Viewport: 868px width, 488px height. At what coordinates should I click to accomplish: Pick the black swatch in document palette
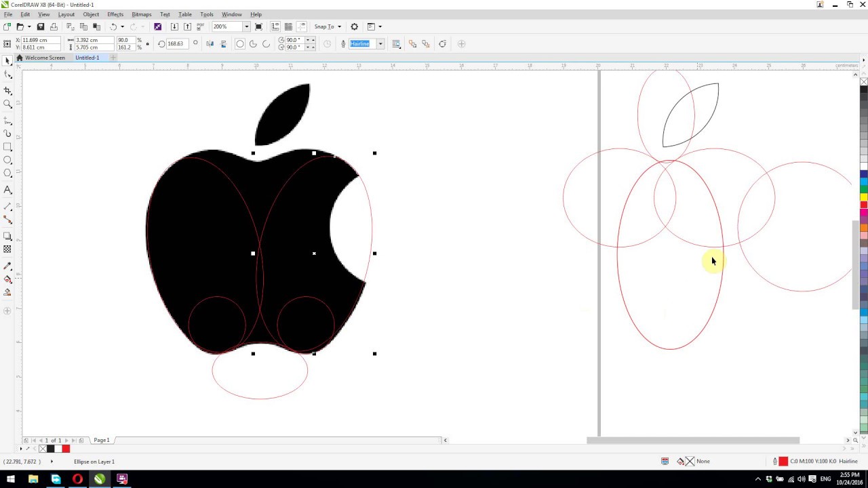click(x=50, y=449)
